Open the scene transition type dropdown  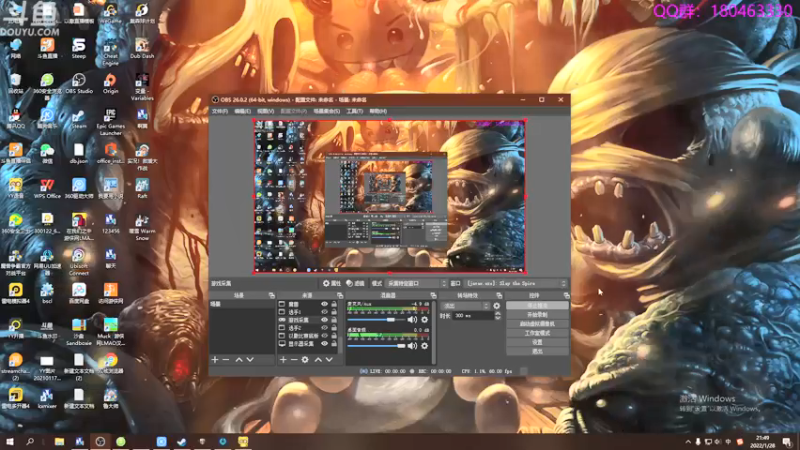tap(465, 306)
